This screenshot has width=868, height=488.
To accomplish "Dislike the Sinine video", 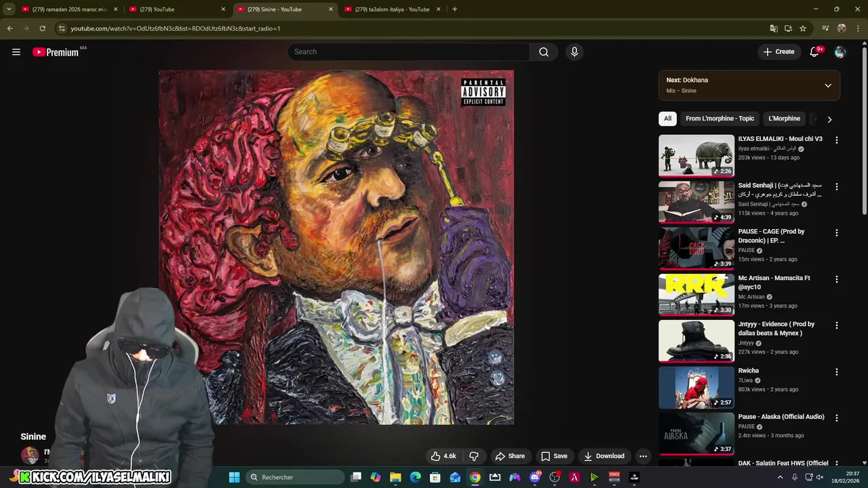I will coord(474,456).
